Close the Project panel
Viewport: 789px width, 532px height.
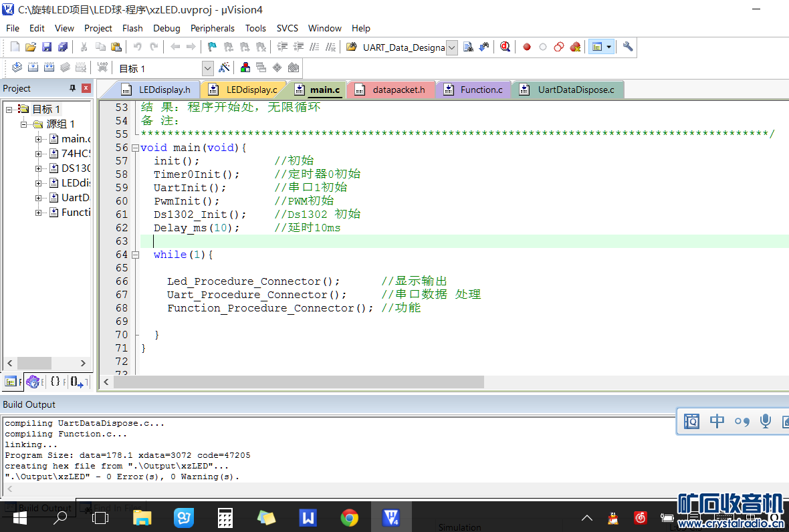coord(86,88)
